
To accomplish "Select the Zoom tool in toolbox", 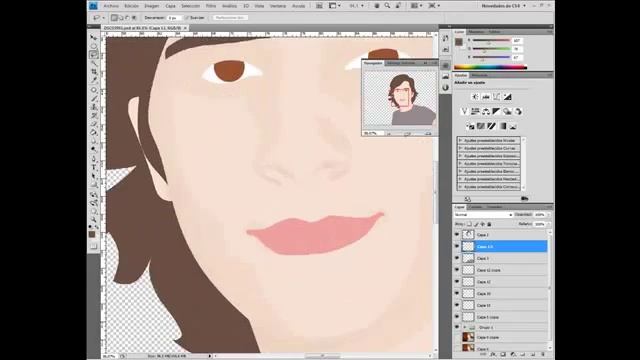I will [94, 220].
